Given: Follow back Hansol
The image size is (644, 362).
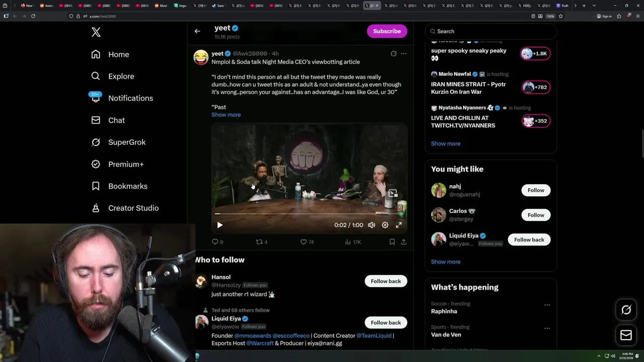Looking at the screenshot, I should [386, 281].
